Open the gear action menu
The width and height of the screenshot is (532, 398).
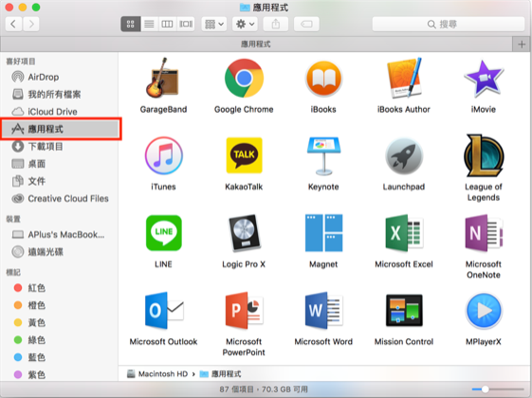point(245,24)
